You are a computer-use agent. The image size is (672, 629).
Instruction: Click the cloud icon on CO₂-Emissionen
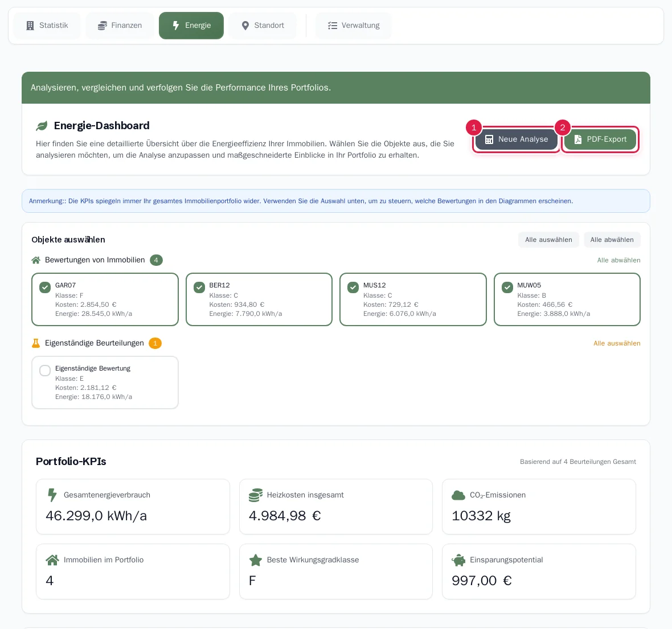click(458, 495)
